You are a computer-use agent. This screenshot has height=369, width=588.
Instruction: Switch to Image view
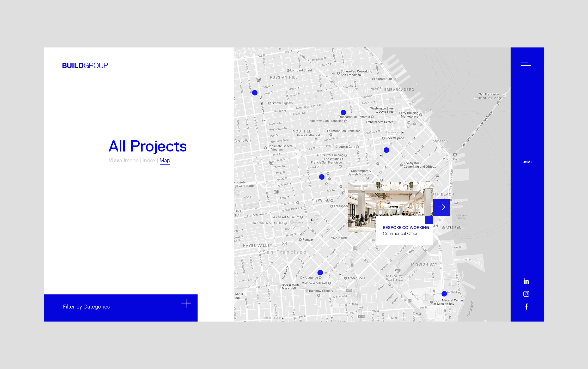coord(131,160)
